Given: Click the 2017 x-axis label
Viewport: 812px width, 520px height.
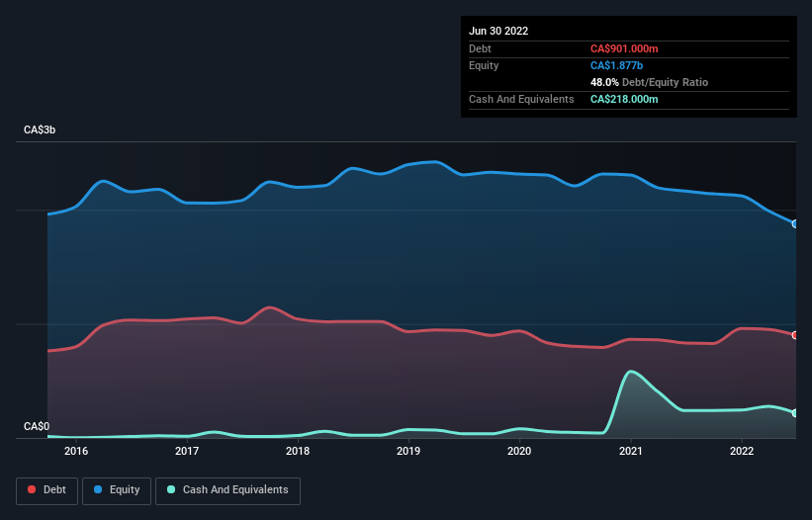Looking at the screenshot, I should click(x=187, y=451).
